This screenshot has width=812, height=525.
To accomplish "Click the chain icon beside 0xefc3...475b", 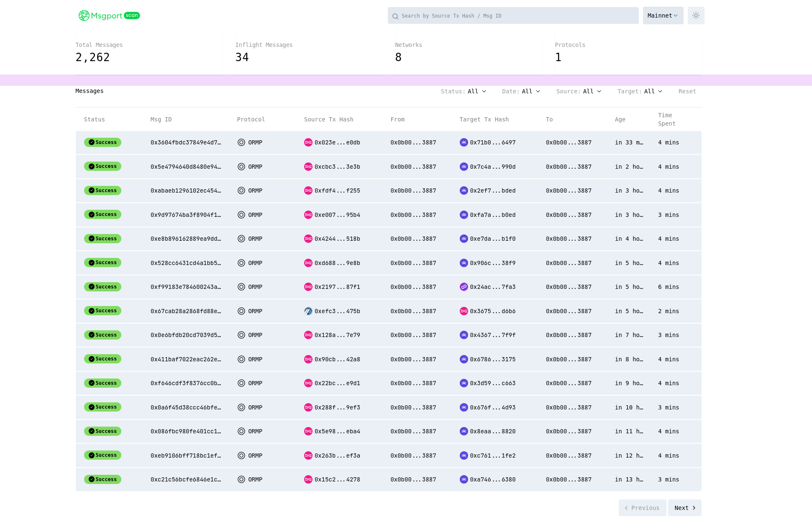I will coord(308,311).
